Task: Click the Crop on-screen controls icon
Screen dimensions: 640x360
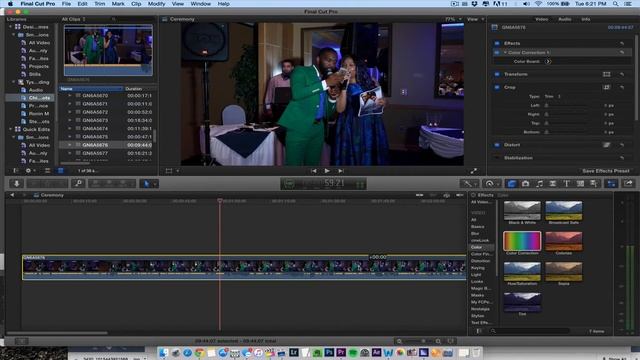Action: coord(607,87)
